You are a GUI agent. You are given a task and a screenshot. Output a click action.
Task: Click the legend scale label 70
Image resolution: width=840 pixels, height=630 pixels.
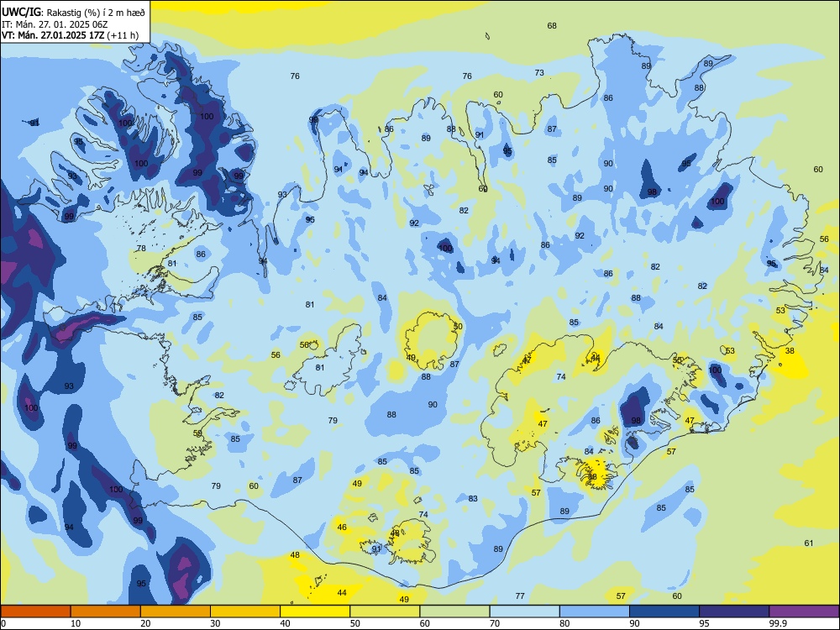(x=495, y=623)
